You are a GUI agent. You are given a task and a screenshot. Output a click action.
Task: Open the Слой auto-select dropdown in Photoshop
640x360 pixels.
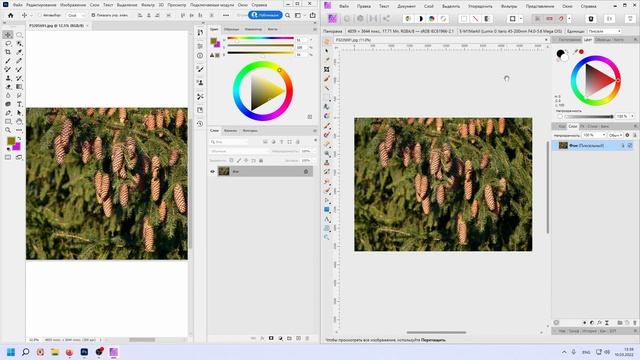76,15
